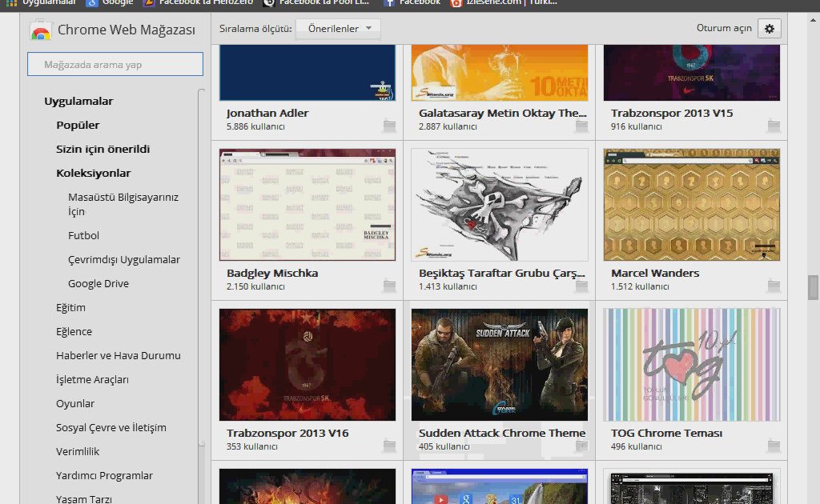Open Koleksiyonlar in the sidebar
820x504 pixels.
tap(93, 174)
